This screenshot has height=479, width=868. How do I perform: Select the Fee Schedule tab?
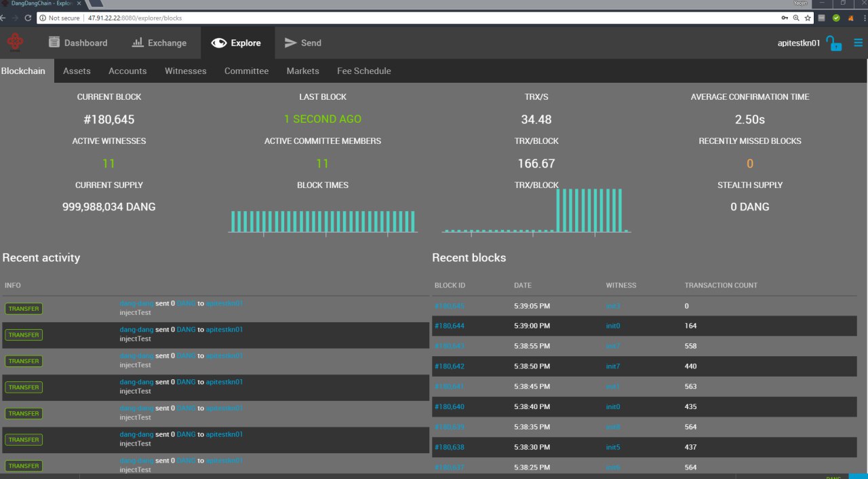coord(363,71)
